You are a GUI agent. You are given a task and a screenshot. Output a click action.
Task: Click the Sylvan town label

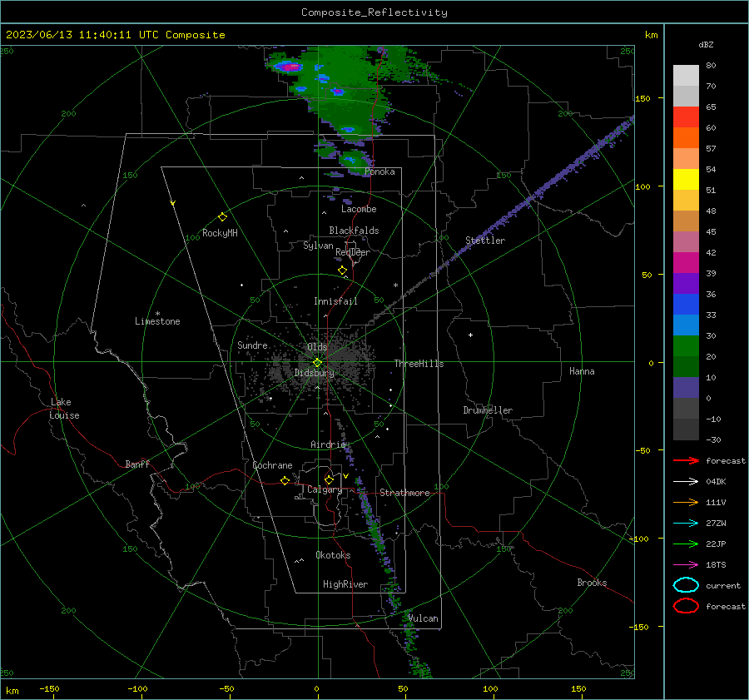coord(318,246)
